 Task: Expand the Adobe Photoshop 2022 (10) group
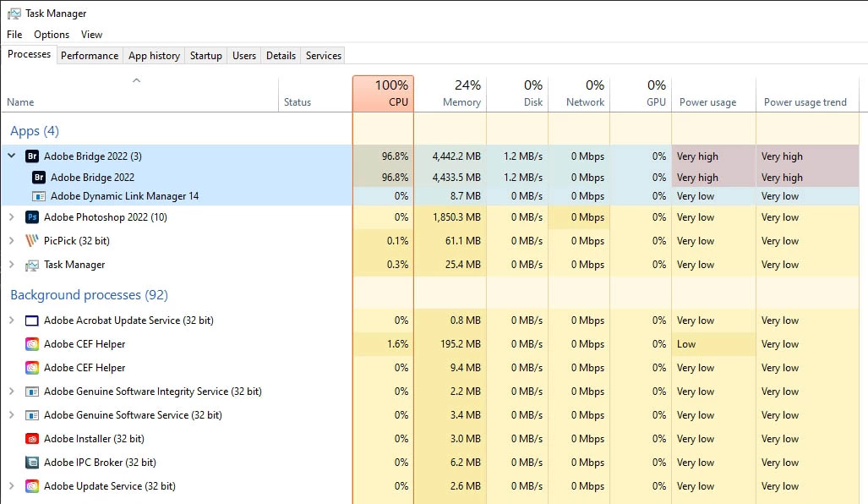coord(12,217)
